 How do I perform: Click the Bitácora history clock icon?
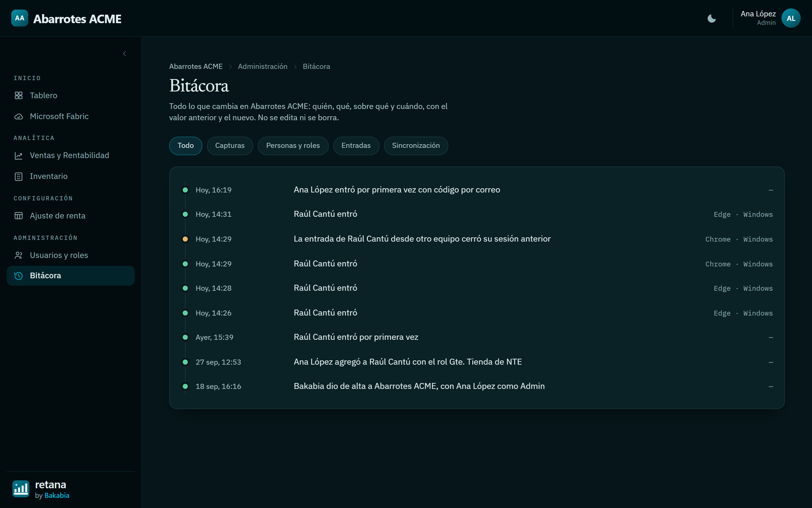(x=18, y=276)
